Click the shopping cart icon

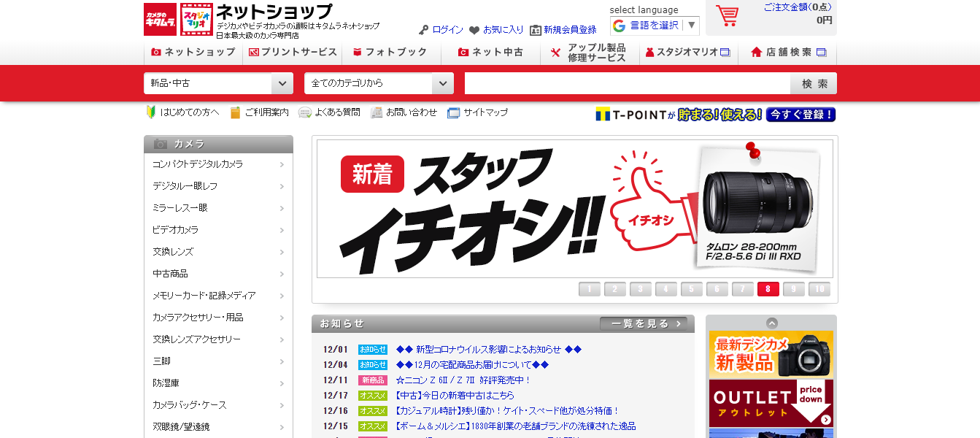coord(727,16)
